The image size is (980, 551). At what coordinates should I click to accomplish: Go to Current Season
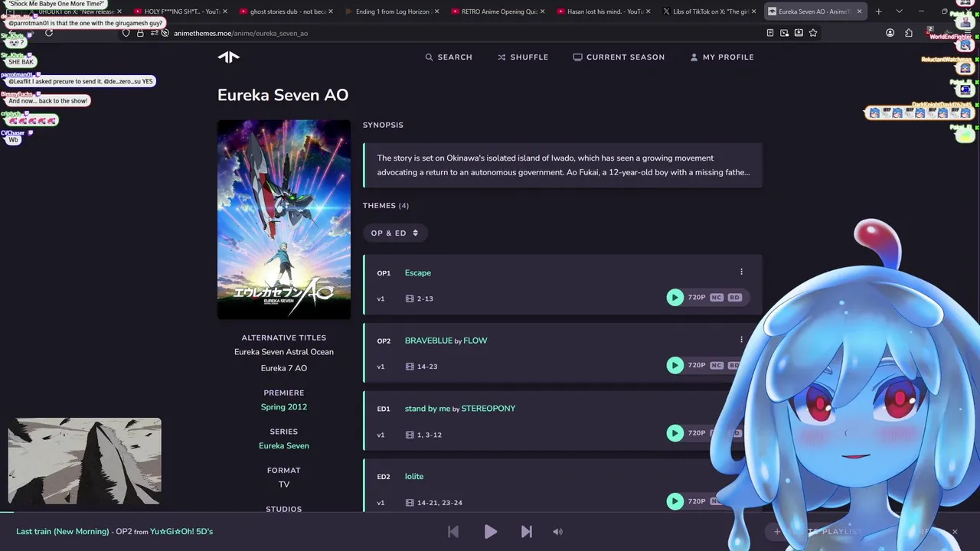tap(619, 57)
